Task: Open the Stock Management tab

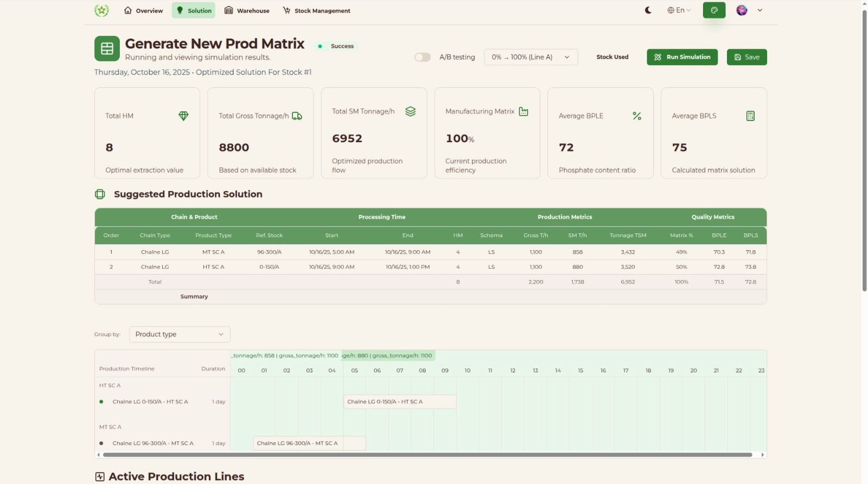Action: tap(317, 10)
